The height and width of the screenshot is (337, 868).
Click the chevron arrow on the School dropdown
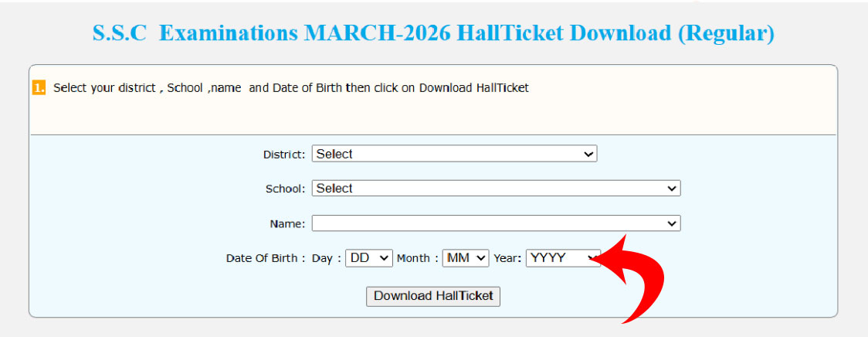coord(673,188)
